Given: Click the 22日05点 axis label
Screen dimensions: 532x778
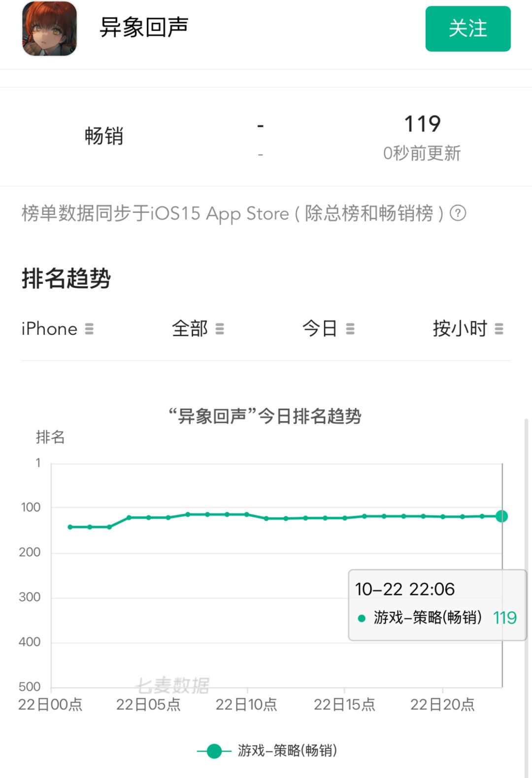Looking at the screenshot, I should point(148,705).
